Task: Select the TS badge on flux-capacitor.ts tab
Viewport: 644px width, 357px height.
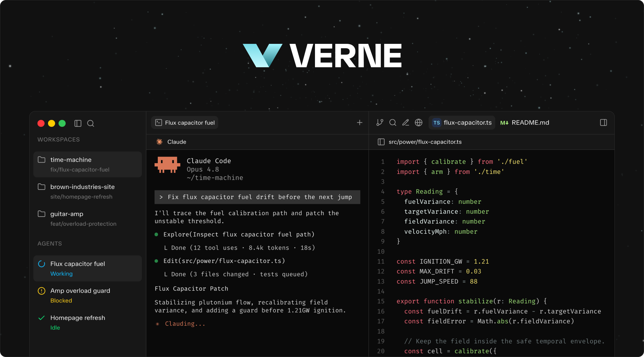Action: [x=437, y=123]
